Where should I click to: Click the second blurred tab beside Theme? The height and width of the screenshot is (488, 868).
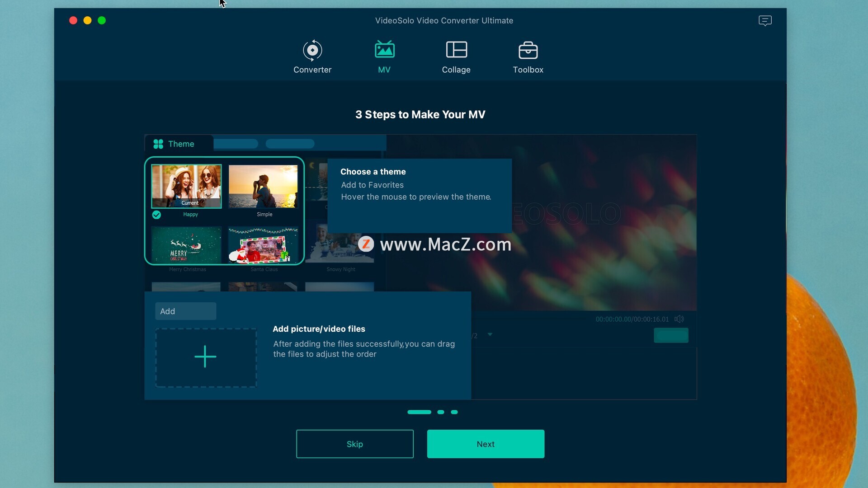[236, 144]
